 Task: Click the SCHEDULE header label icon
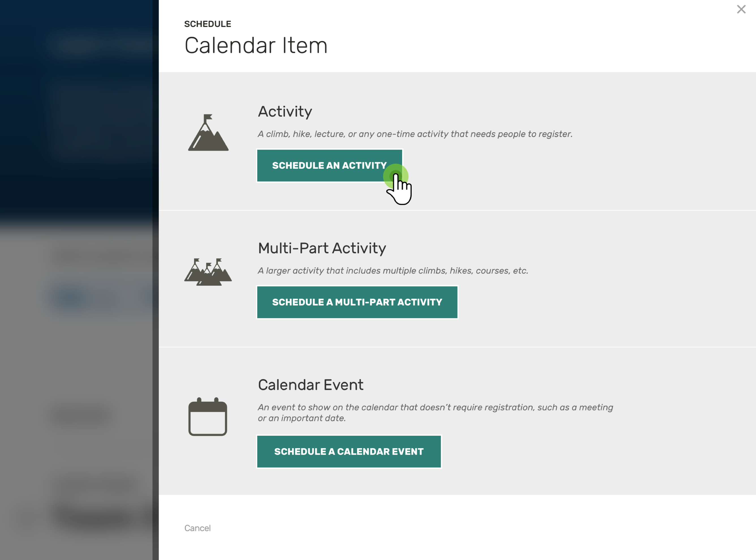tap(207, 24)
